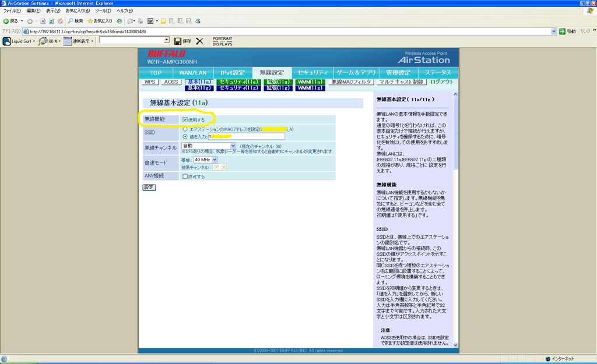Click the 設定 apply button
This screenshot has height=364, width=597.
149,187
